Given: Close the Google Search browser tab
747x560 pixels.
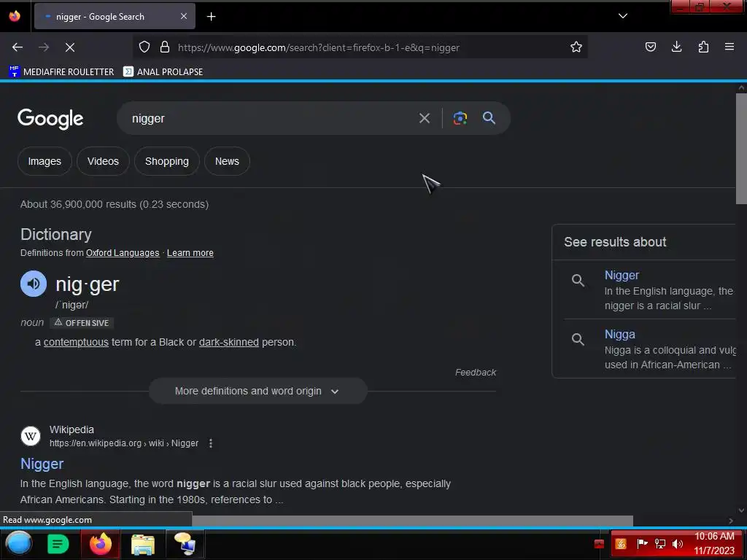Looking at the screenshot, I should [x=183, y=16].
